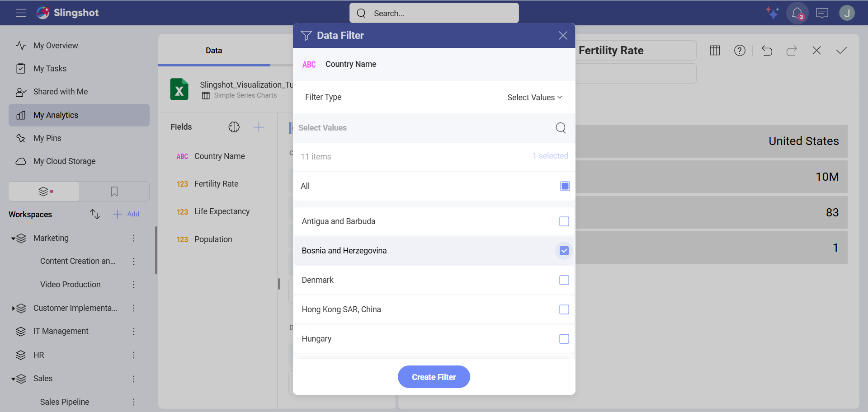Focus the top Search field
Screen dimensions: 868x412
tap(434, 13)
